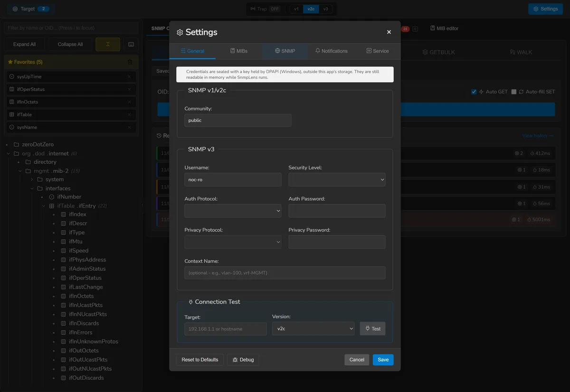Open the Debug button with bug icon
The width and height of the screenshot is (570, 392).
click(243, 360)
